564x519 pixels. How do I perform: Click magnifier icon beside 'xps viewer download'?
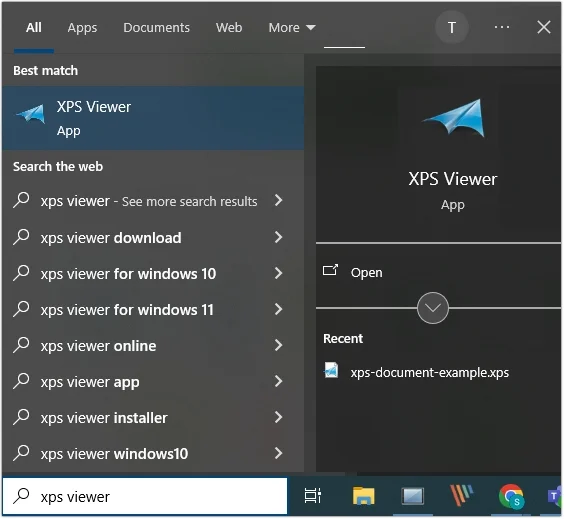21,237
